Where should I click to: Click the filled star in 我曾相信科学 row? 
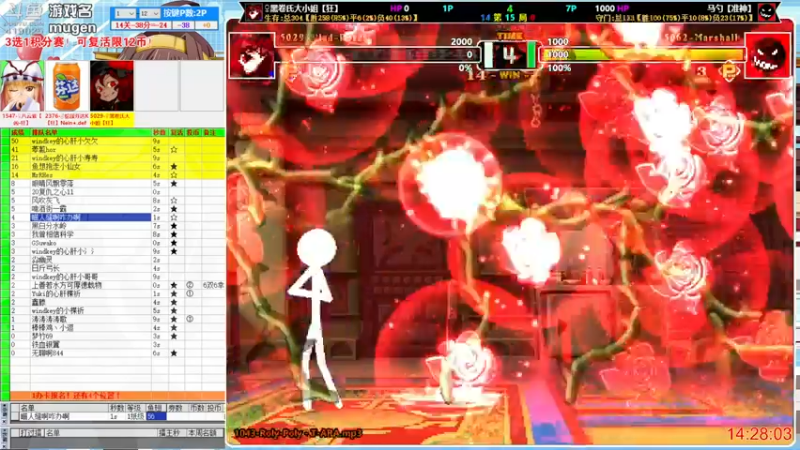tap(174, 235)
